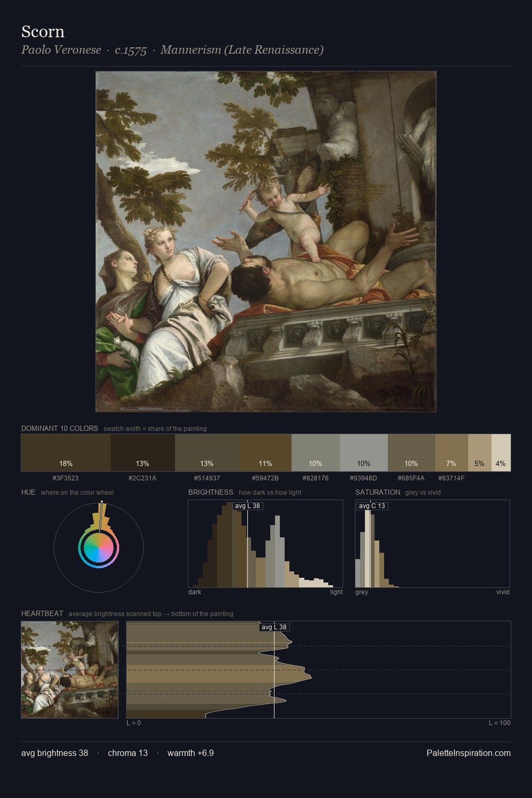Click the brightness histogram chart

265,544
